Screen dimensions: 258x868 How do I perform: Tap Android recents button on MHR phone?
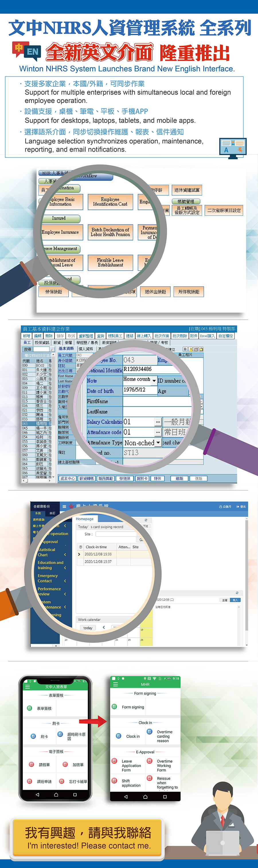click(x=165, y=796)
